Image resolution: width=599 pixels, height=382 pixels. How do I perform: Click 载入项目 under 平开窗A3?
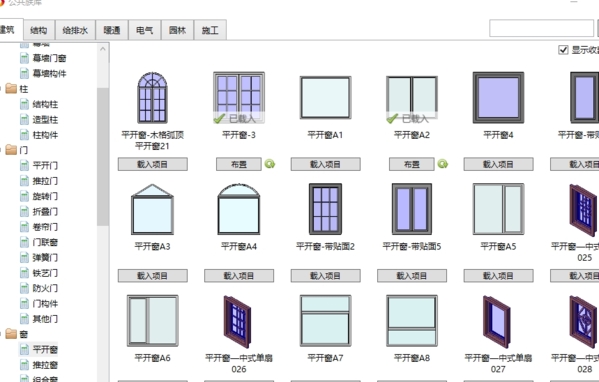pyautogui.click(x=152, y=276)
